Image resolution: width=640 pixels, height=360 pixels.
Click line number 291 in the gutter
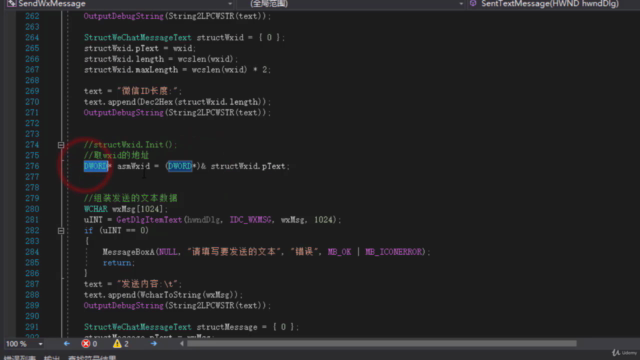coord(32,327)
